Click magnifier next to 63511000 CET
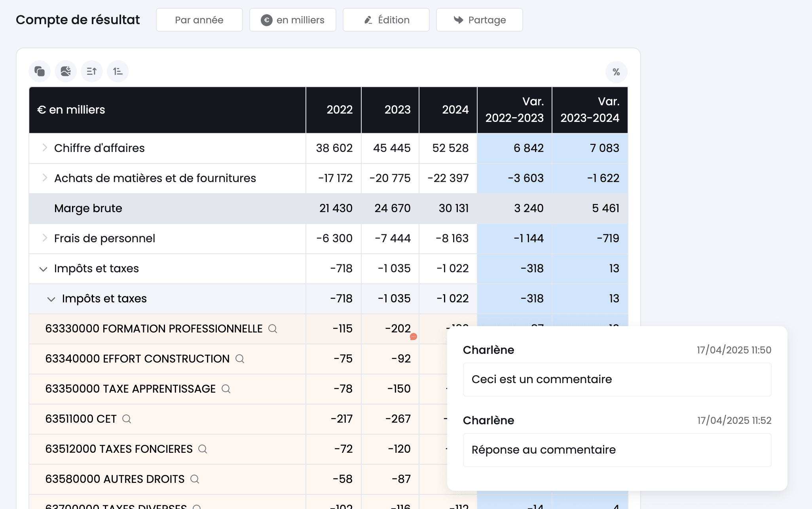812x509 pixels. [127, 419]
